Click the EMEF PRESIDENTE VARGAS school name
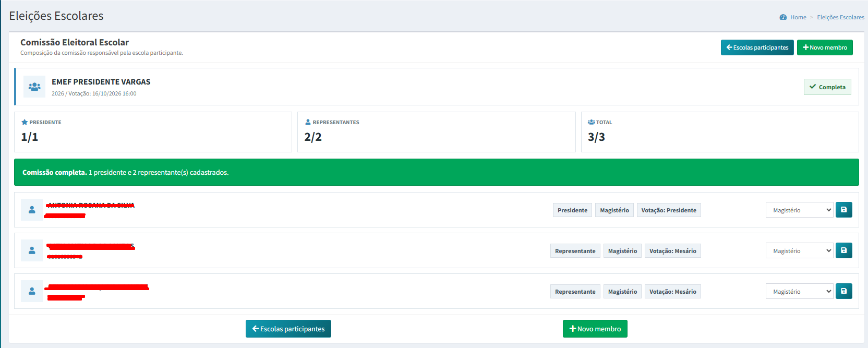 101,82
